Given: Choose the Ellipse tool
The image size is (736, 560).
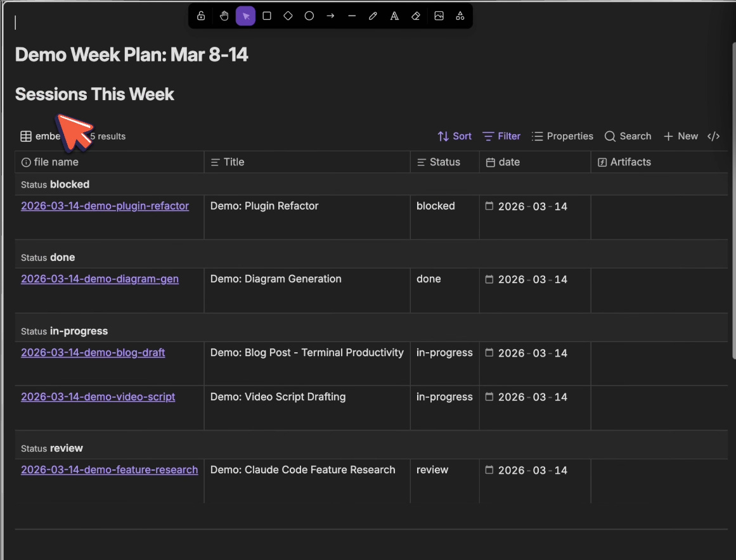Looking at the screenshot, I should click(309, 15).
